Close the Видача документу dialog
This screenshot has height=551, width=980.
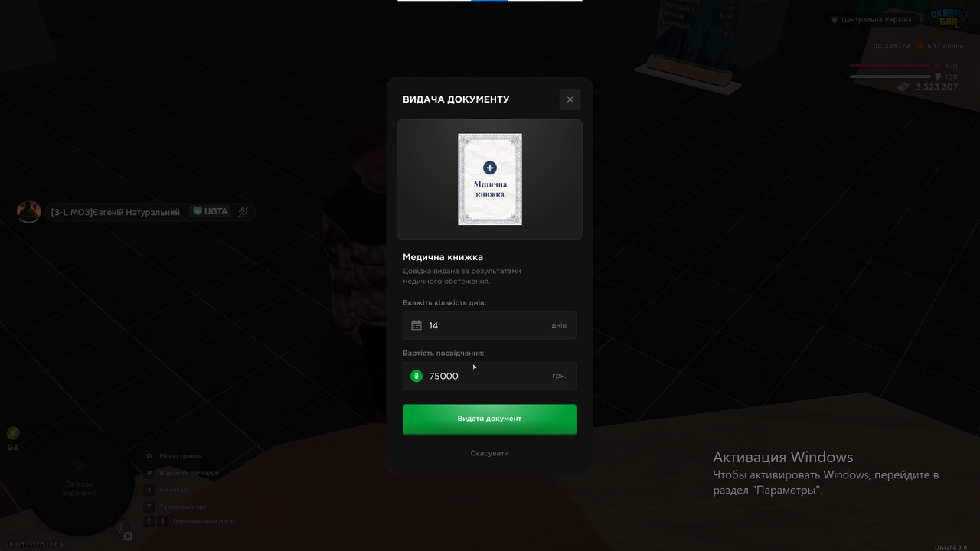click(570, 99)
